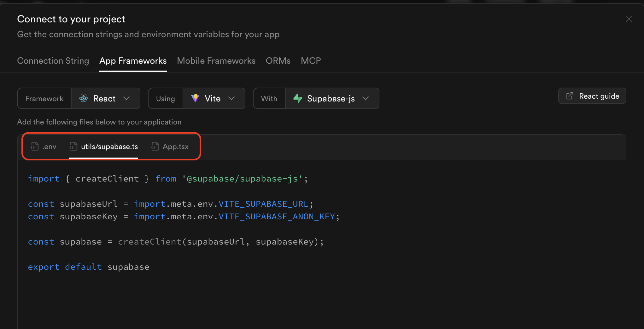Expand the Supabase-js library dropdown
The image size is (644, 329).
[366, 98]
